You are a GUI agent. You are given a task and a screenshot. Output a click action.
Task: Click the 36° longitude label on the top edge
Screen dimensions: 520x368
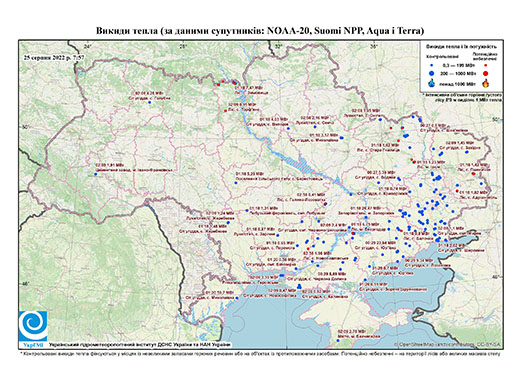tap(374, 46)
